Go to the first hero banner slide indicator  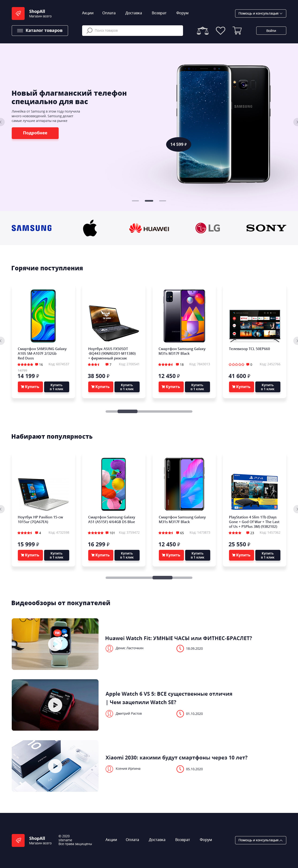pos(135,201)
